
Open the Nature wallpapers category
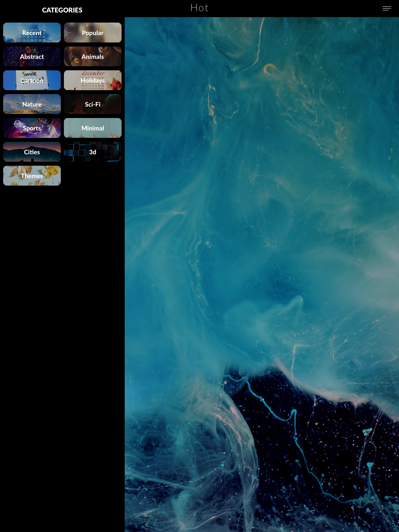click(x=32, y=104)
